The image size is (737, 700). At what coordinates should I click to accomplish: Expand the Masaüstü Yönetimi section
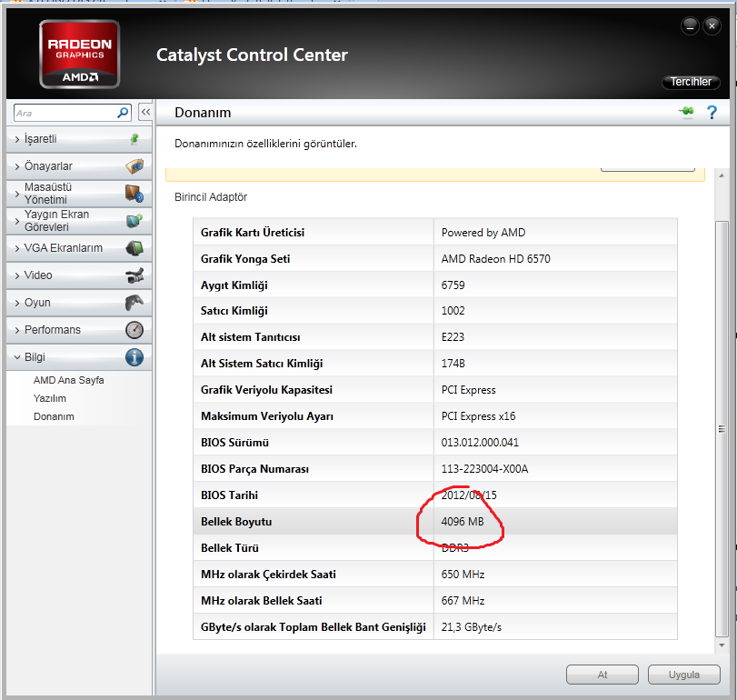click(x=79, y=194)
